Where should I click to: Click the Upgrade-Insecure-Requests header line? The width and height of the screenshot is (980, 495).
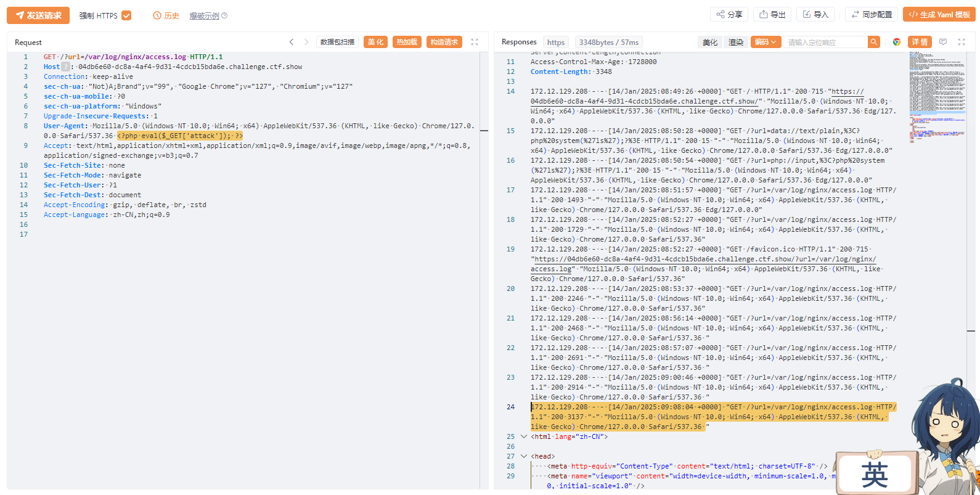click(100, 116)
